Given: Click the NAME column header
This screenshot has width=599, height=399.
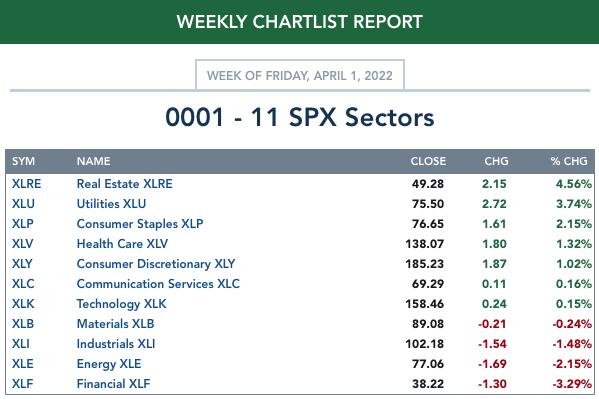Looking at the screenshot, I should coord(94,161).
